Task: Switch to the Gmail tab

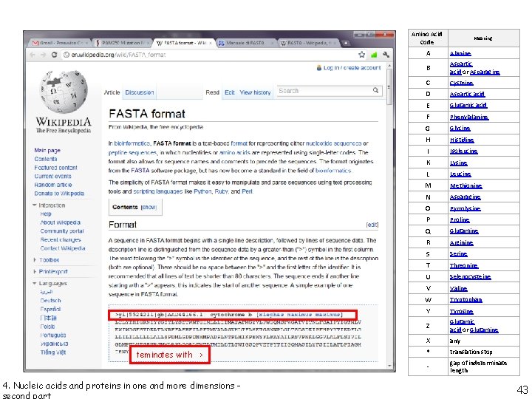Action: pyautogui.click(x=60, y=43)
